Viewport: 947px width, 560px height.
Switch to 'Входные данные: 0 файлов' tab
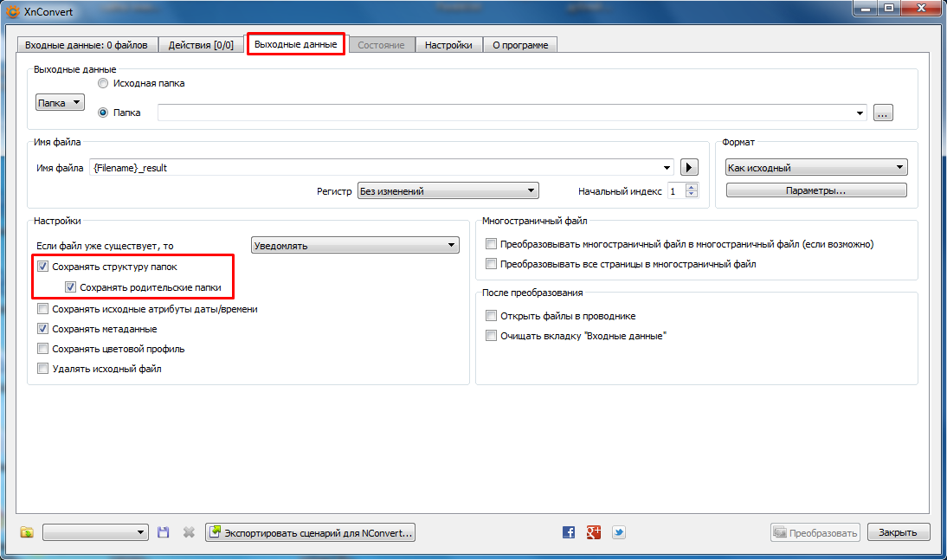click(87, 45)
